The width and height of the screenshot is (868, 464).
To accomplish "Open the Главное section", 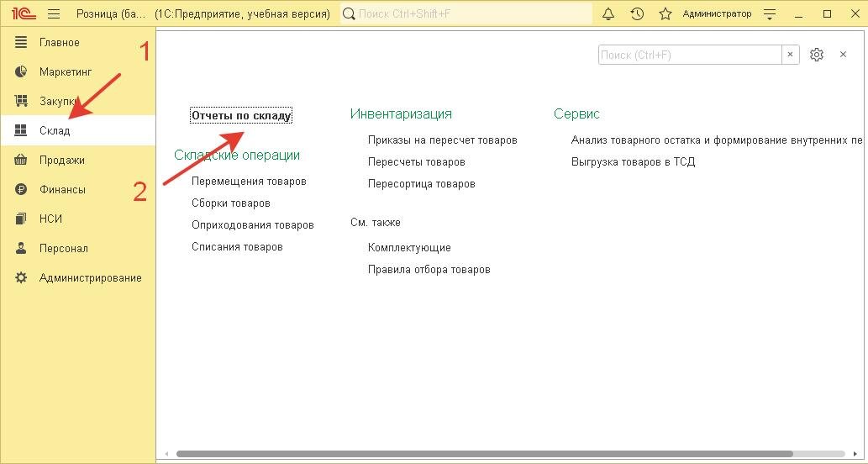I will (x=77, y=43).
